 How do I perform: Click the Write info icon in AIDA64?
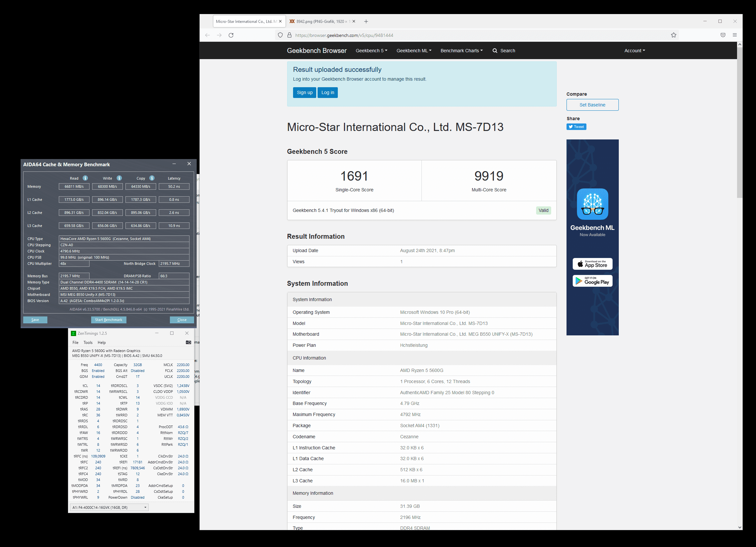(119, 178)
